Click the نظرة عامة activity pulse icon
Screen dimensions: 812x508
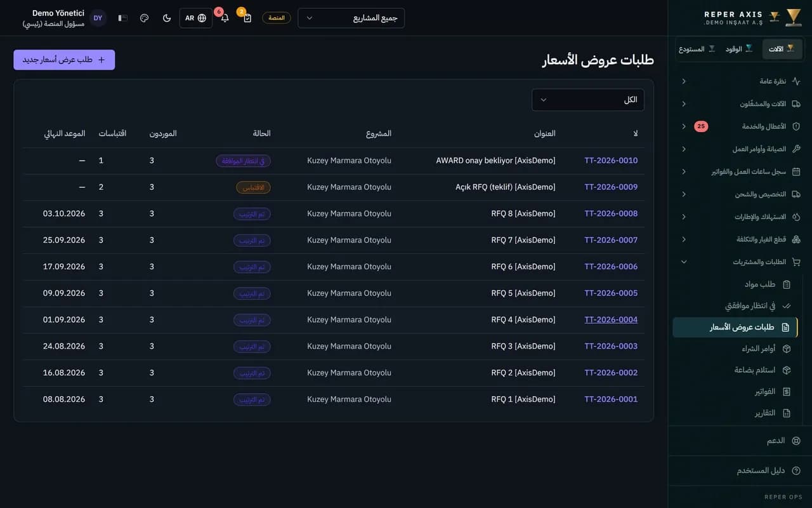click(796, 81)
